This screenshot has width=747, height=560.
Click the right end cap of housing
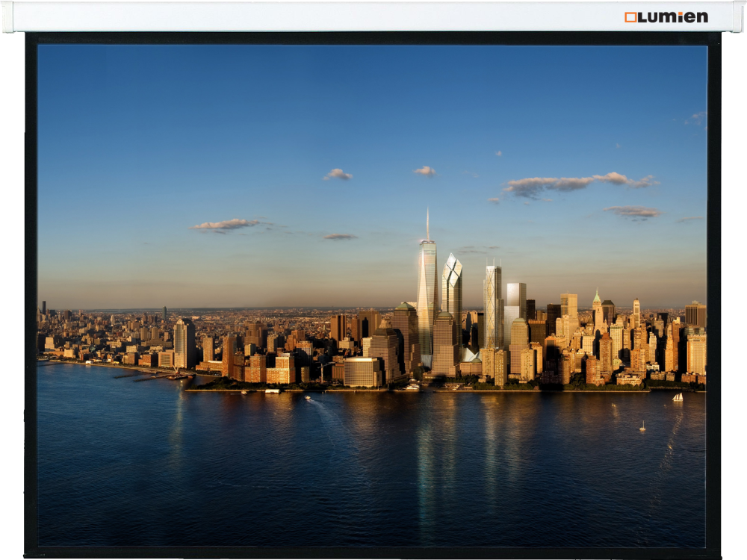tap(740, 17)
